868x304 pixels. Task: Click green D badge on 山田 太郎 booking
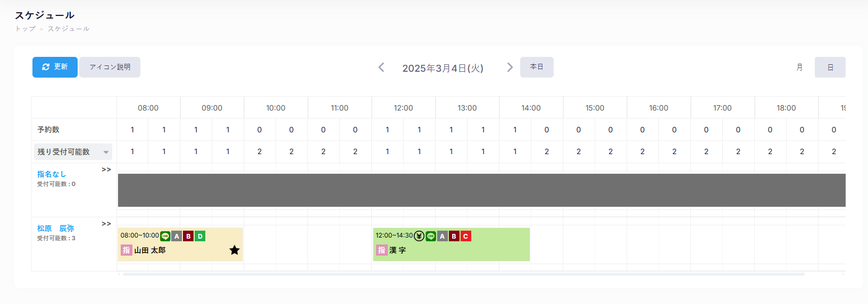pyautogui.click(x=200, y=236)
